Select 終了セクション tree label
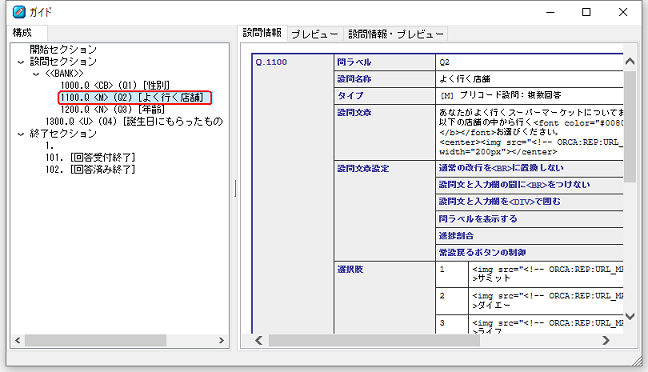This screenshot has height=372, width=648. 63,134
